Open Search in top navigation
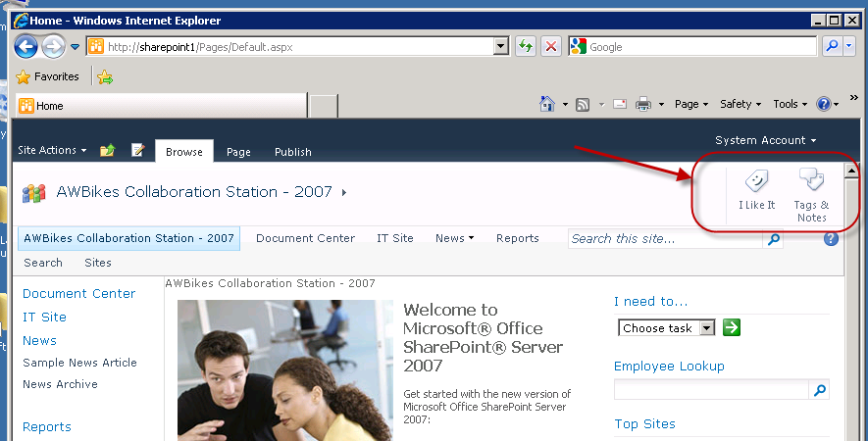868x441 pixels. coord(43,263)
